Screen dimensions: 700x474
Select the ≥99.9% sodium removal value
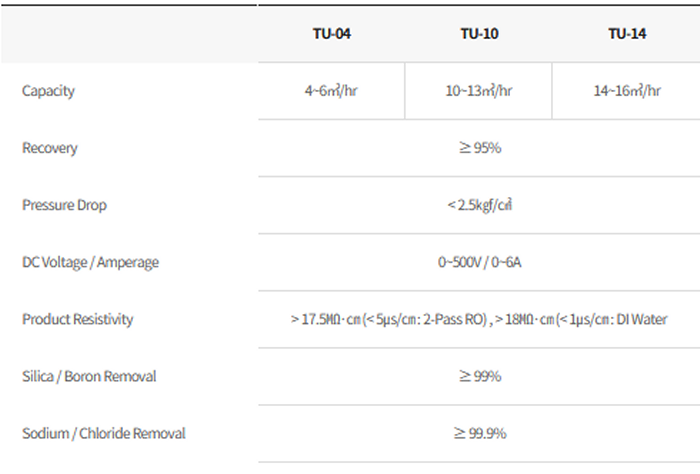click(x=479, y=433)
